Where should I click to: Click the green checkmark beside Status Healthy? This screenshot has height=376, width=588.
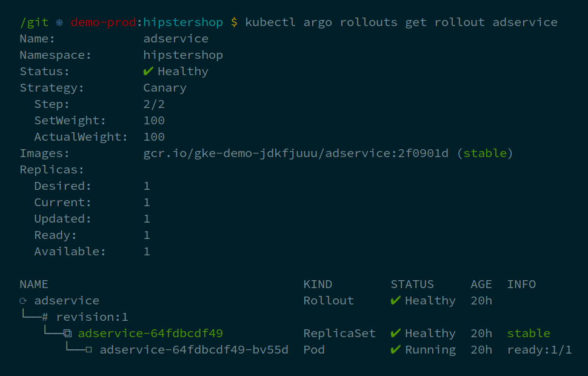click(x=148, y=71)
